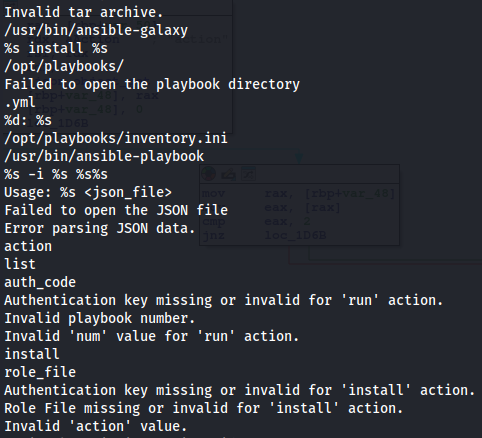Click the node group graph icon

point(248,174)
